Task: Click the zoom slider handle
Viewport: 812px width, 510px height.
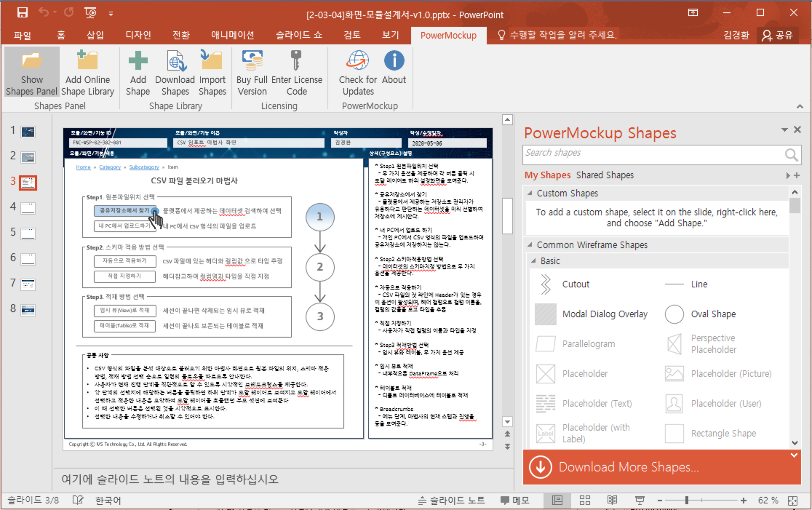Action: [686, 501]
